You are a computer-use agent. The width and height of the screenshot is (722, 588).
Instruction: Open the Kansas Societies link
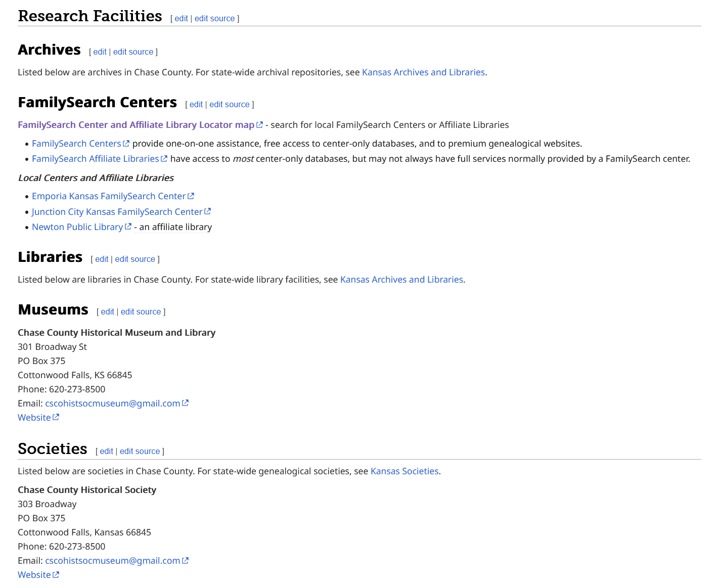coord(404,471)
